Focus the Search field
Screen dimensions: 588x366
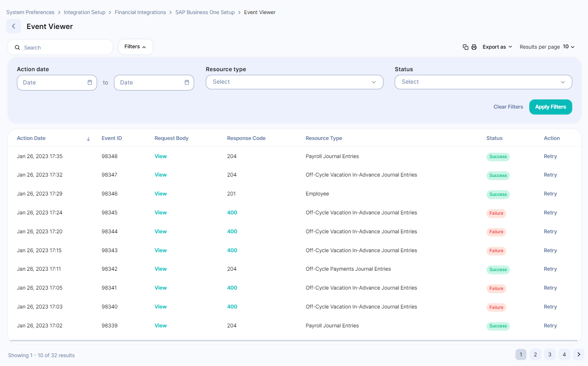click(x=60, y=47)
